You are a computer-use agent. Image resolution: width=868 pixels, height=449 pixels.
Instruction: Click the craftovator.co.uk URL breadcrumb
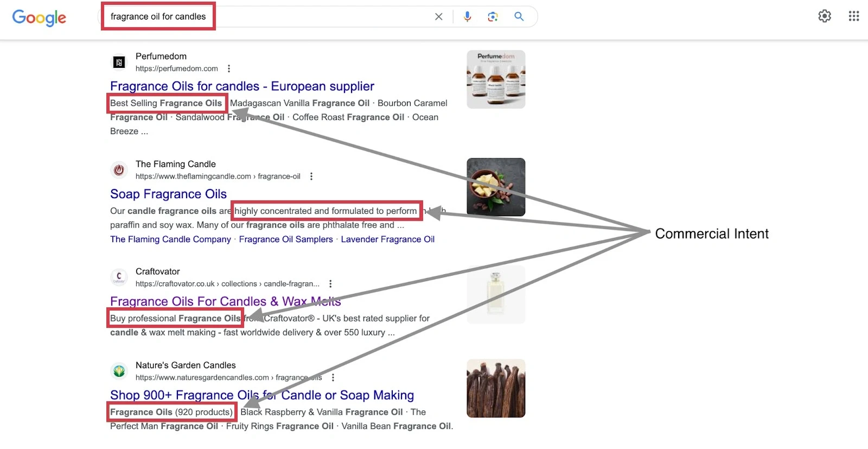tap(227, 284)
